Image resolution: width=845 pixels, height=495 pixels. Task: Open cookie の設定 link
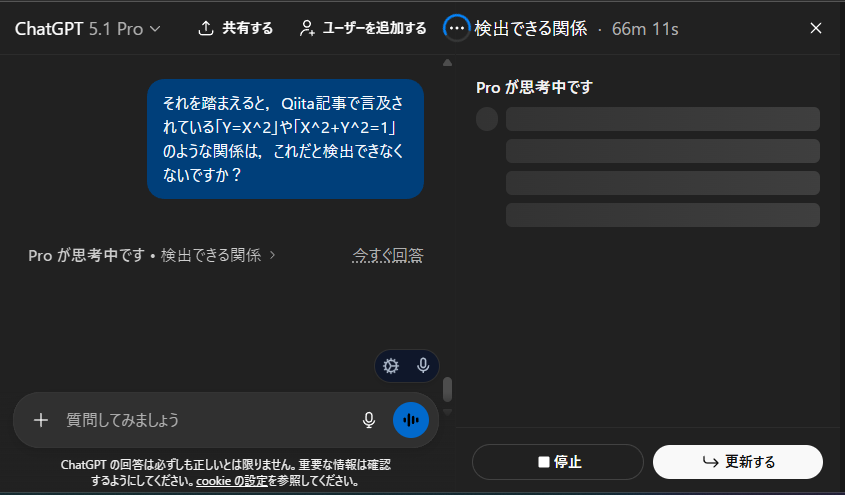[232, 480]
